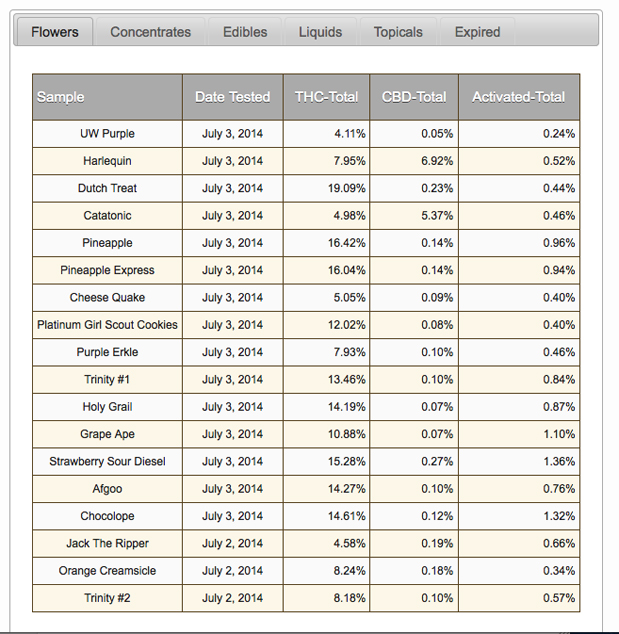
Task: Switch to the Flowers tab
Action: [x=54, y=32]
